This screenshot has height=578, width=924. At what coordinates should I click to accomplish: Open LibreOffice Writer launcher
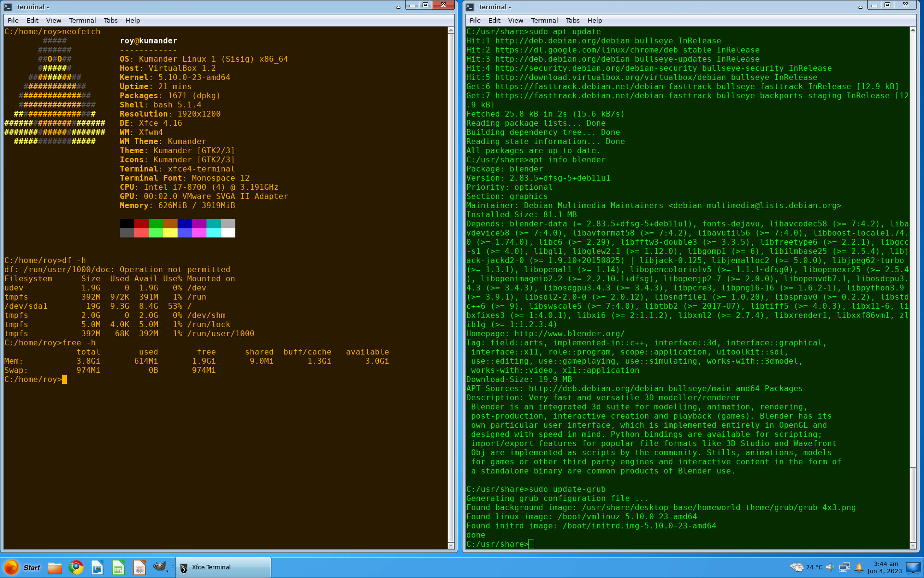(x=97, y=567)
